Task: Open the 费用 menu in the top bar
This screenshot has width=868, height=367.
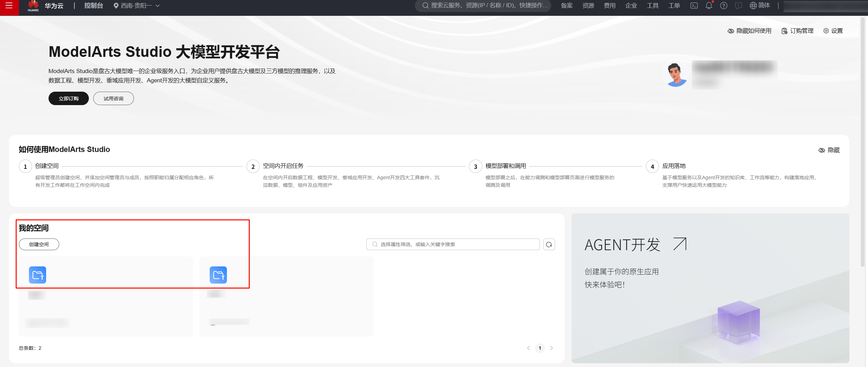Action: pos(609,6)
